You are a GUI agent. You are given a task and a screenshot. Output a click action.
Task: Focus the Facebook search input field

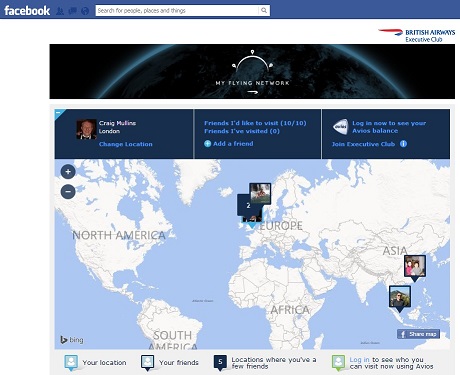click(177, 10)
